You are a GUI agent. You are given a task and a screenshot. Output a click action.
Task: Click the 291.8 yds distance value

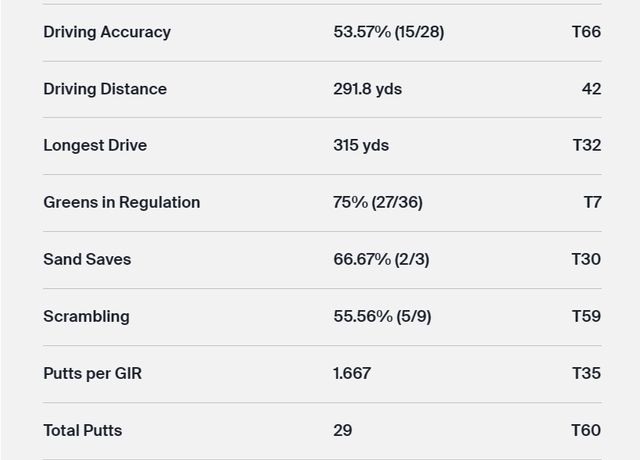coord(367,89)
